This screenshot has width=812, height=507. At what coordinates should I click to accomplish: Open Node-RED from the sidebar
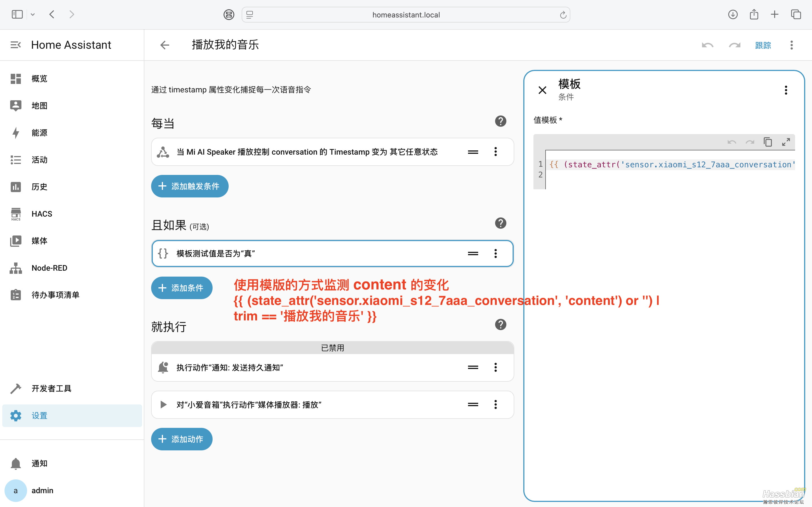[x=49, y=268]
